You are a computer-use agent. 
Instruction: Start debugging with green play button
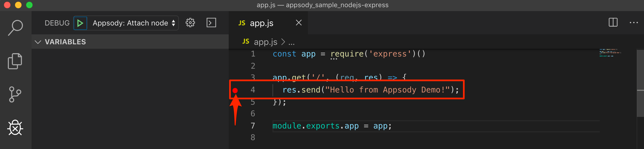pos(80,23)
